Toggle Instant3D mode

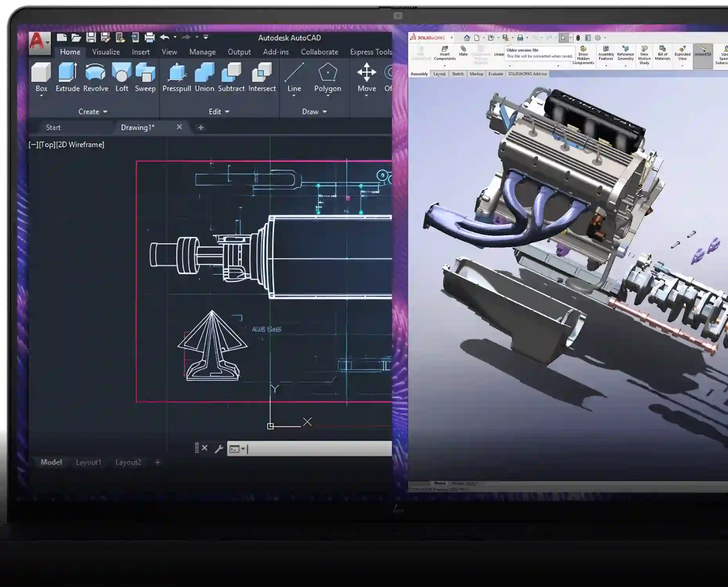pyautogui.click(x=703, y=51)
